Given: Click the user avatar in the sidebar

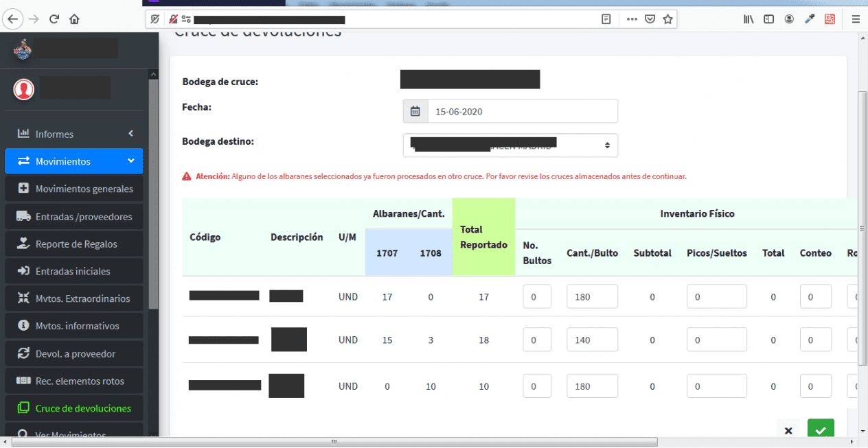Looking at the screenshot, I should [24, 89].
